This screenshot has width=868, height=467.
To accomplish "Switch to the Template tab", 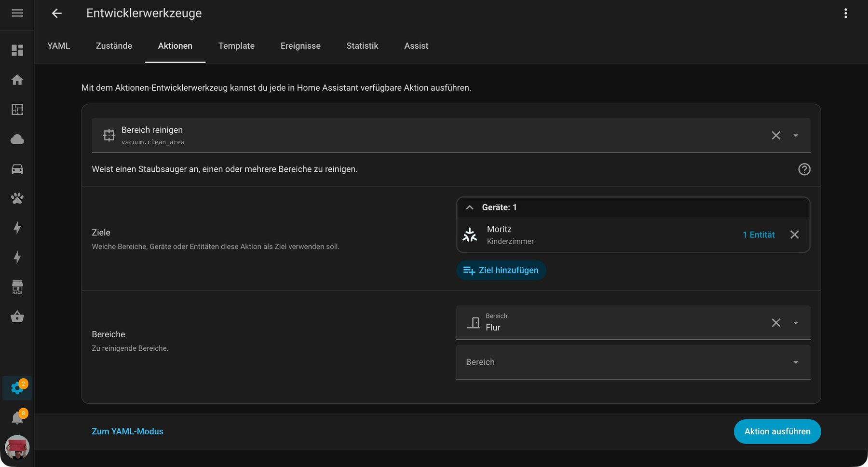I will [x=236, y=46].
